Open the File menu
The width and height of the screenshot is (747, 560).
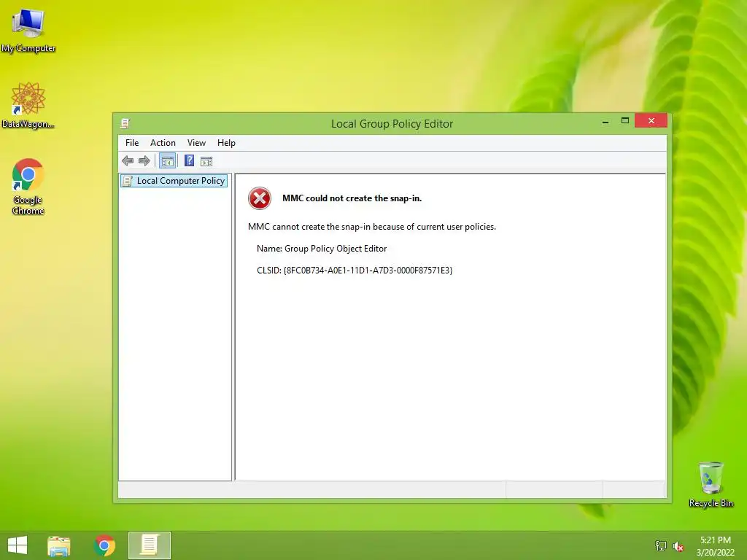132,143
